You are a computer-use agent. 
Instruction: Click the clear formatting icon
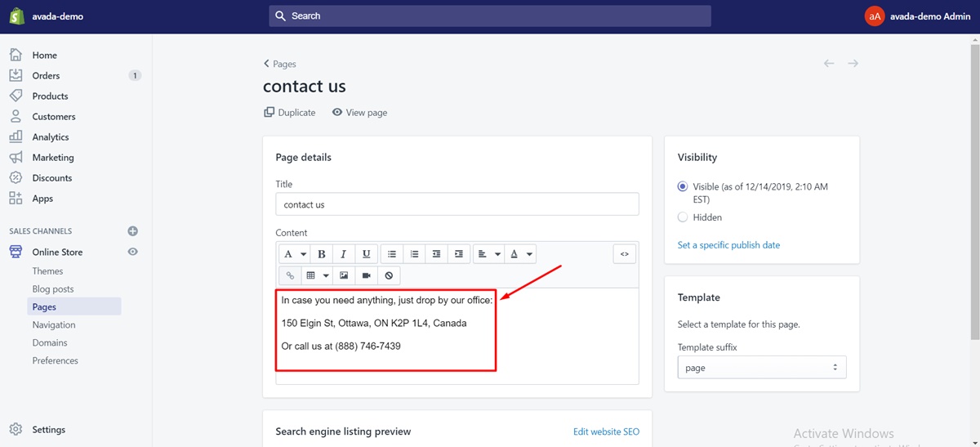coord(389,275)
